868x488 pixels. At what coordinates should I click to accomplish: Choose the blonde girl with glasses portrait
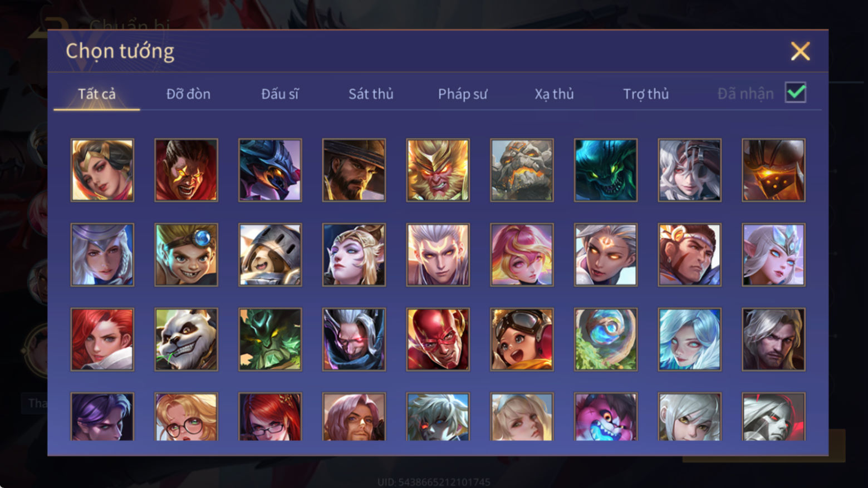tap(186, 417)
